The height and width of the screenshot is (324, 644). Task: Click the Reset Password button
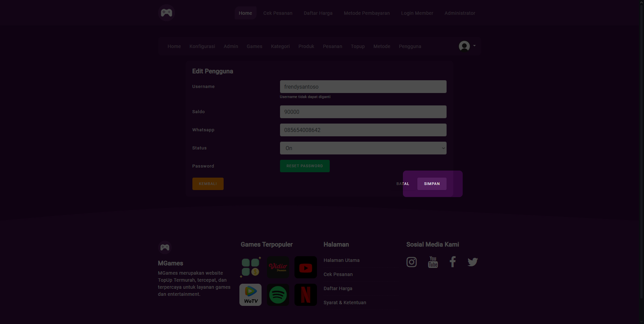[305, 166]
